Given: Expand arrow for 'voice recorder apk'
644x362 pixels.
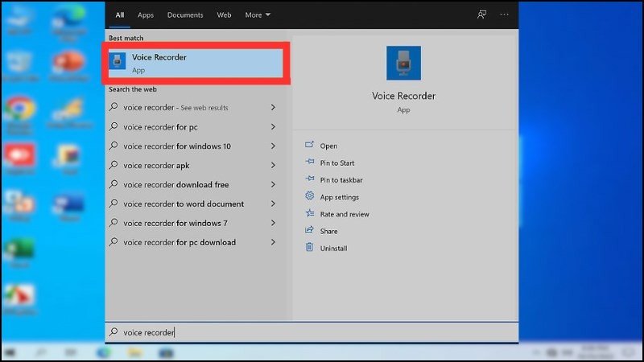Looking at the screenshot, I should pos(273,166).
